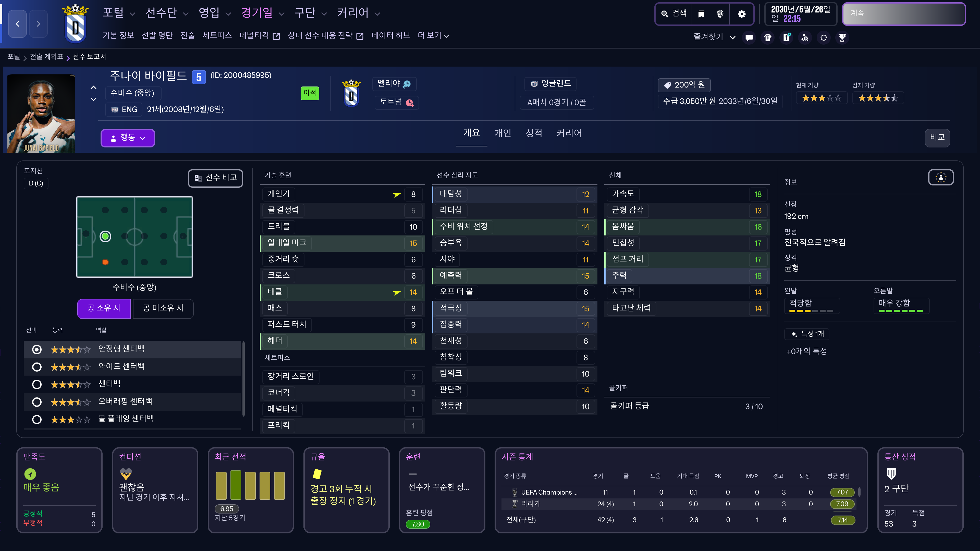Click the circular arrows transfer shortcut icon
Screen dimensions: 980x551
pos(823,37)
